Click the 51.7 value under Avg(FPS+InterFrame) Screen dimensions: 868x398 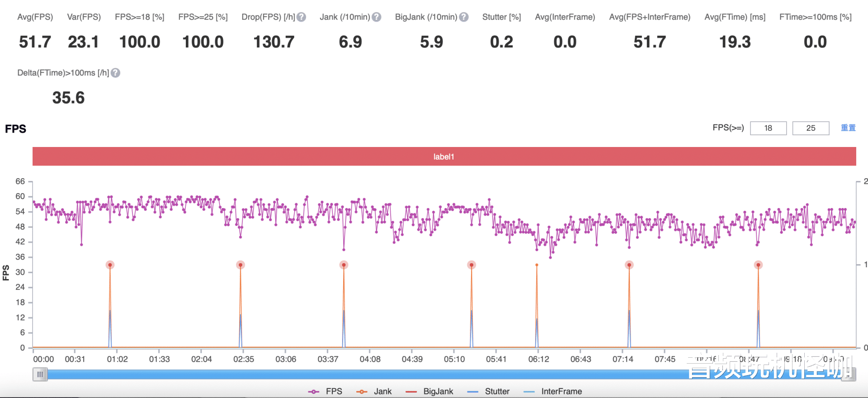coord(650,42)
